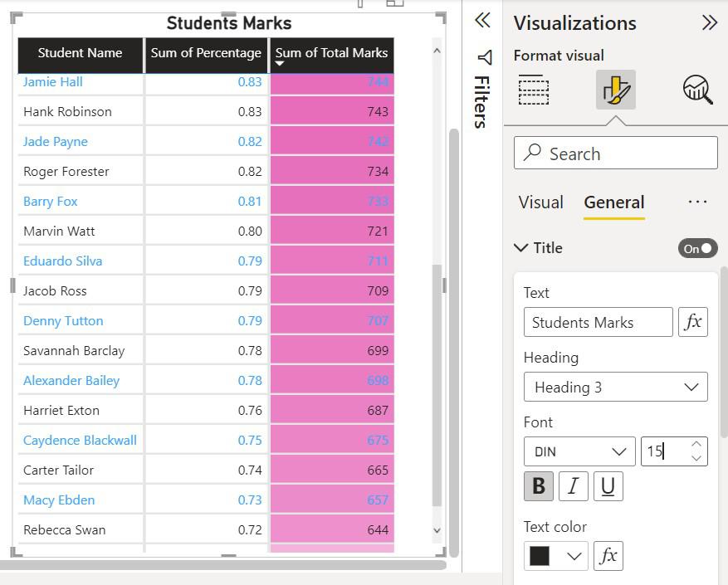The image size is (728, 585).
Task: Open the DIN font dropdown
Action: tap(579, 451)
